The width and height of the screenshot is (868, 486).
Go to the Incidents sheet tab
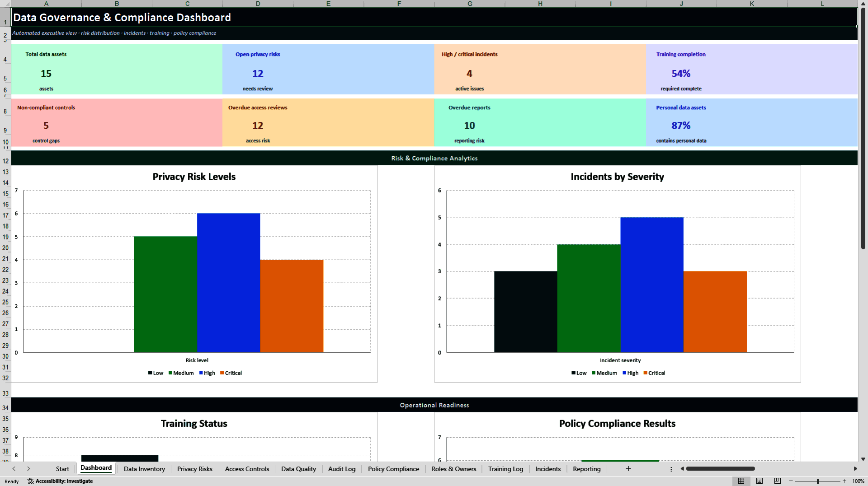pos(548,469)
